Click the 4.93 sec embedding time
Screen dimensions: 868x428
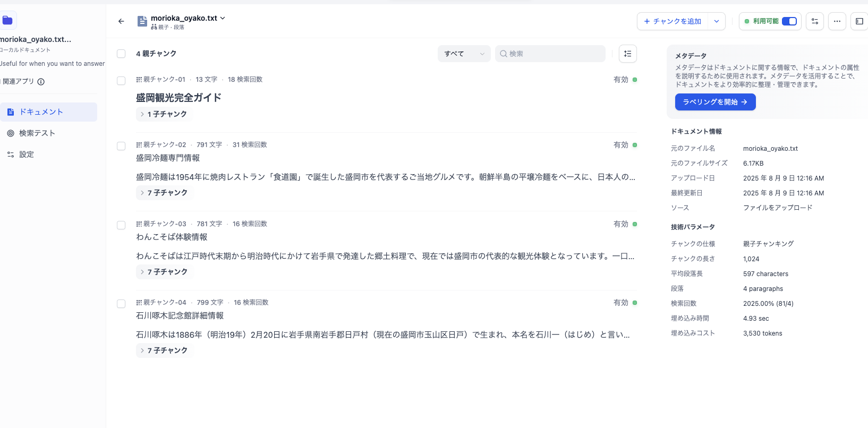[x=756, y=319]
